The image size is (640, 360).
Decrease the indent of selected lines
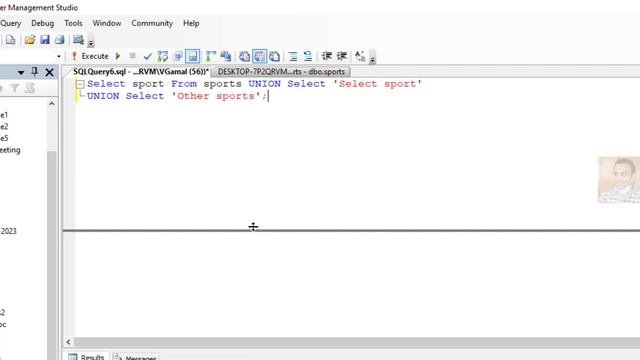(x=327, y=56)
